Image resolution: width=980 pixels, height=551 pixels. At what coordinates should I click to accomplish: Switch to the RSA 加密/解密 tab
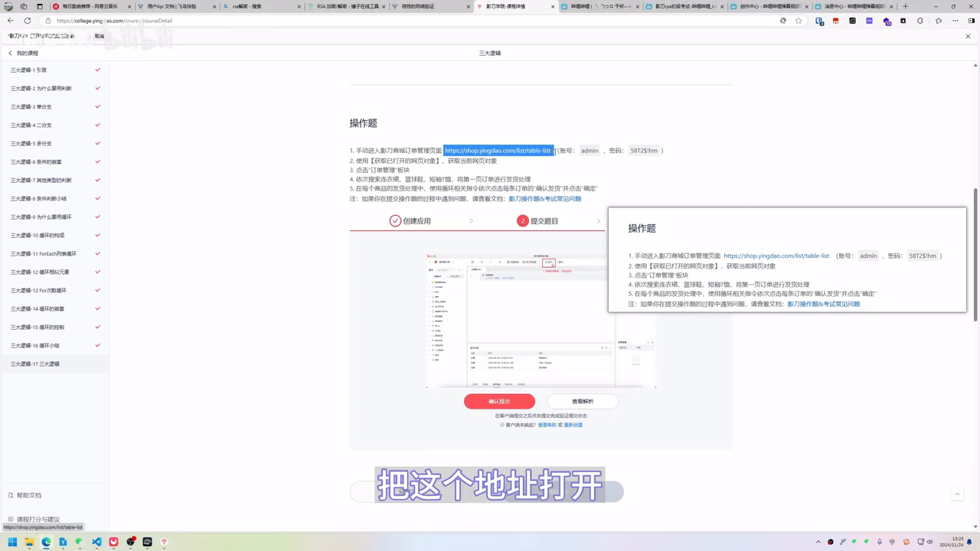(348, 6)
